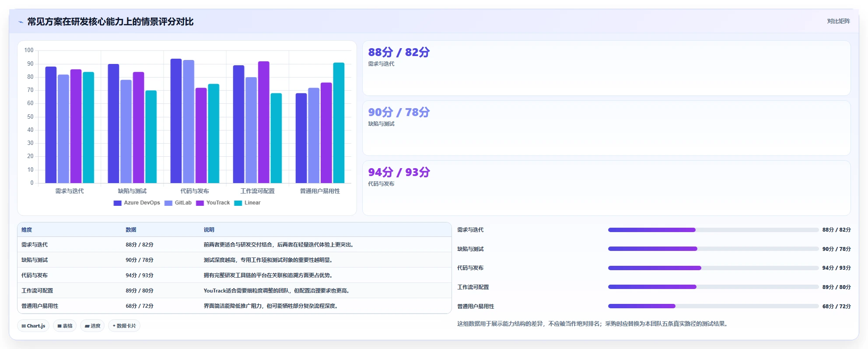Click the 数据卡片 chip
This screenshot has height=349, width=868.
[x=124, y=326]
